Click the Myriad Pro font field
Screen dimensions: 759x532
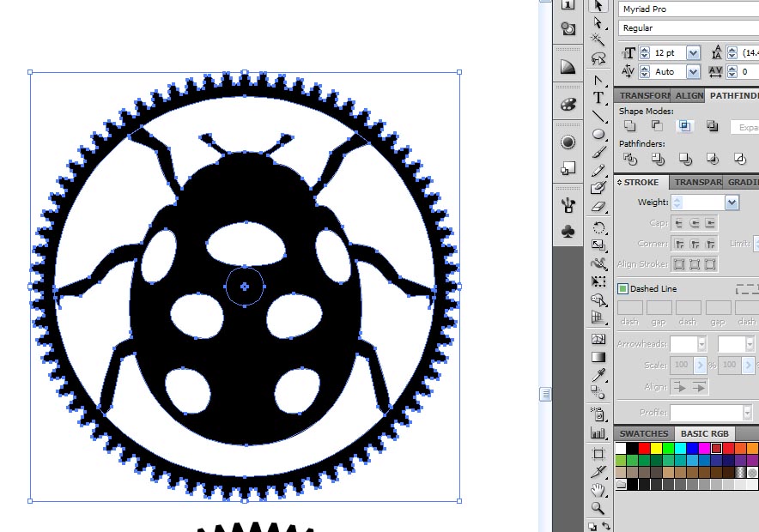coord(689,9)
